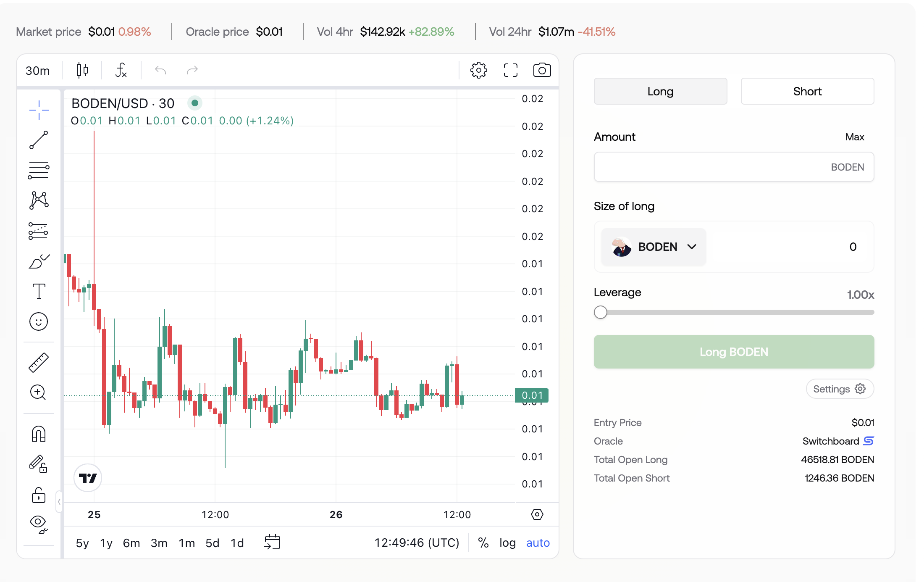Enter fullscreen chart mode
Image resolution: width=924 pixels, height=582 pixels.
[510, 70]
